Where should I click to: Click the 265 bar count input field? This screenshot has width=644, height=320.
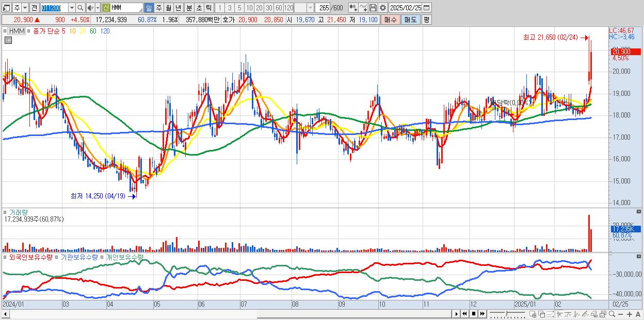(x=323, y=8)
